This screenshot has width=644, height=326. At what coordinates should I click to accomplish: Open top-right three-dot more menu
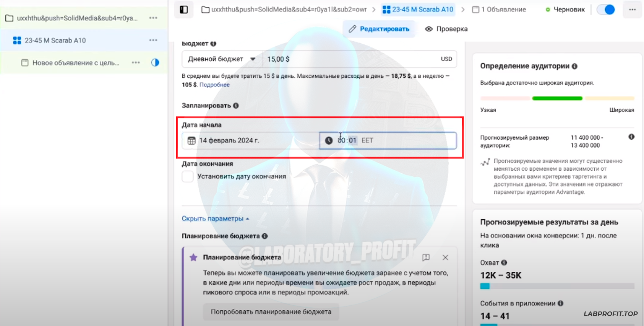coord(633,10)
